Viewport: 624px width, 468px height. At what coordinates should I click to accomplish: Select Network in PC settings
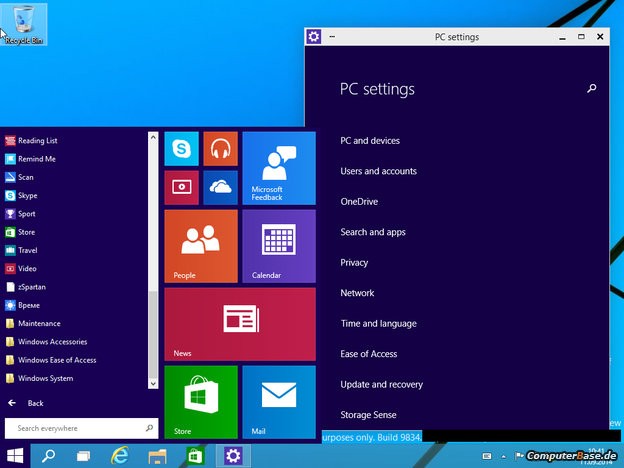(x=357, y=293)
